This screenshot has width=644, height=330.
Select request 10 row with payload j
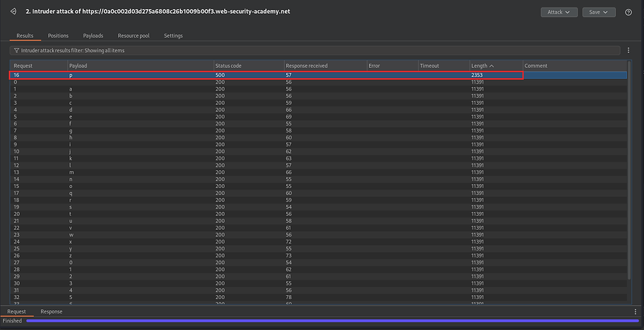coord(319,152)
